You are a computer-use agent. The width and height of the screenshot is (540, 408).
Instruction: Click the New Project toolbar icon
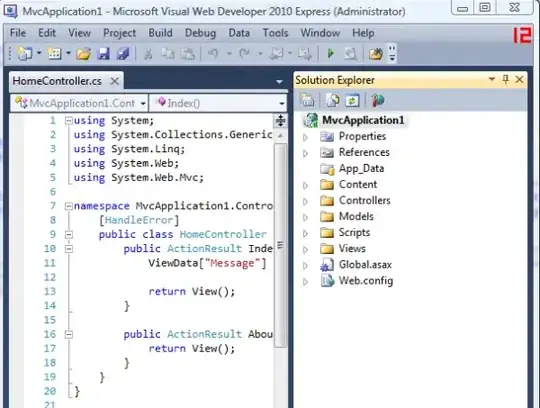pos(25,53)
